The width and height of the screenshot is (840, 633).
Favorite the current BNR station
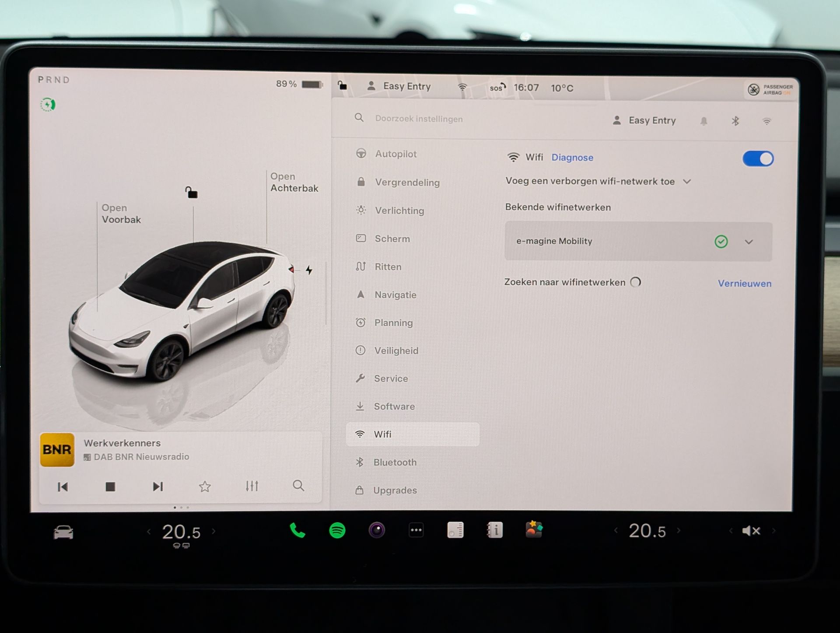point(205,486)
